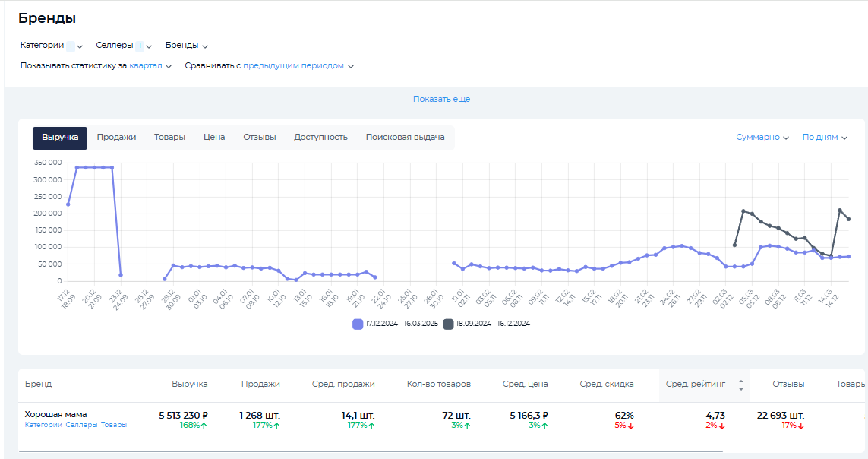Screen dimensions: 868x459
Task: Switch to the Товары chart tab
Action: 169,138
